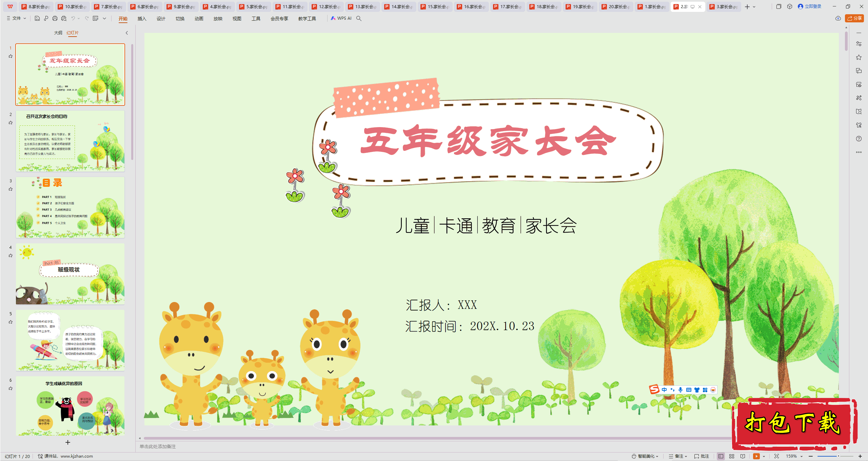Toggle the star mark on slide 4

[x=11, y=256]
